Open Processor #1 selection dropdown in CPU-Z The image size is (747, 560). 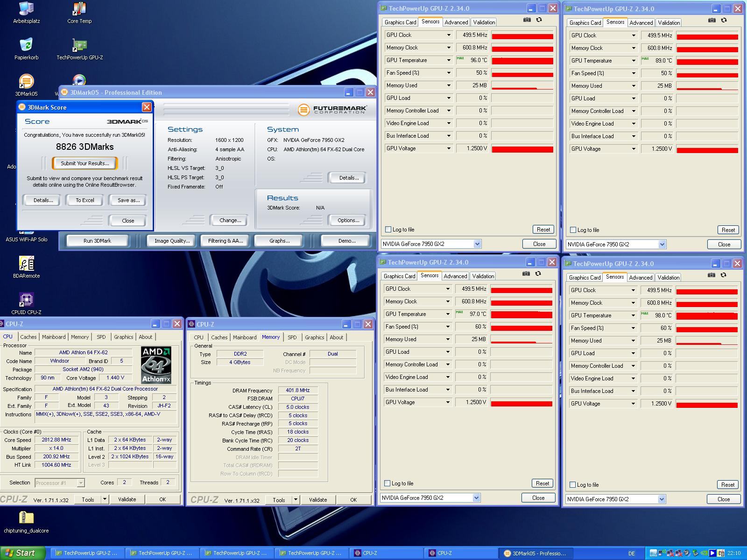point(59,483)
